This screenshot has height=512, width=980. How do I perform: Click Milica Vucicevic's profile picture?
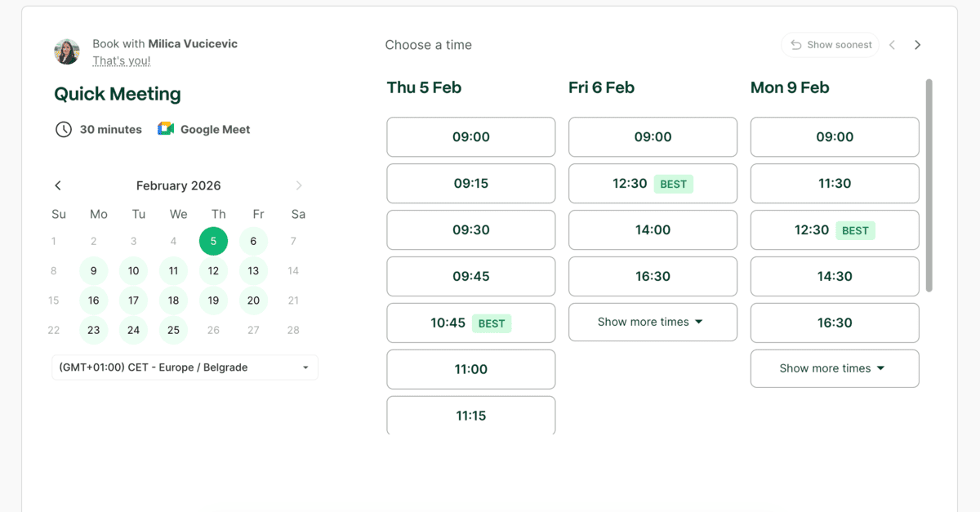pos(67,51)
